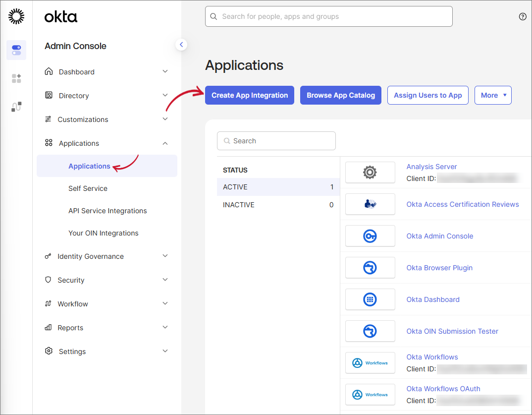Image resolution: width=532 pixels, height=415 pixels.
Task: Click the Dashboard home icon
Action: pyautogui.click(x=49, y=71)
